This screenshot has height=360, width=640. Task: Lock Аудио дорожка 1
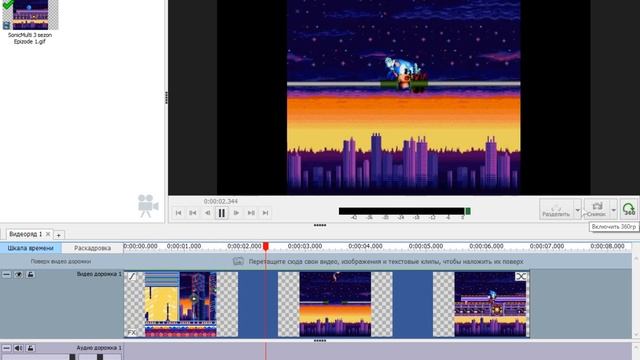[x=30, y=348]
